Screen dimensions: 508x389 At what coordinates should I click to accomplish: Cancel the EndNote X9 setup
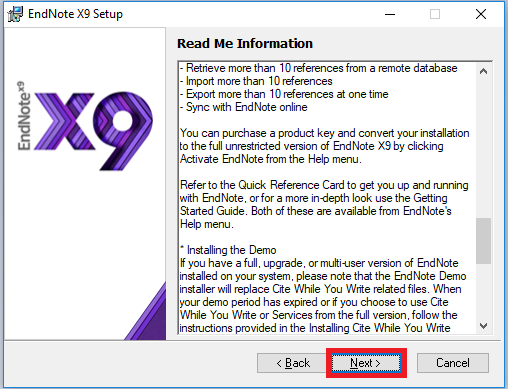[x=453, y=363]
